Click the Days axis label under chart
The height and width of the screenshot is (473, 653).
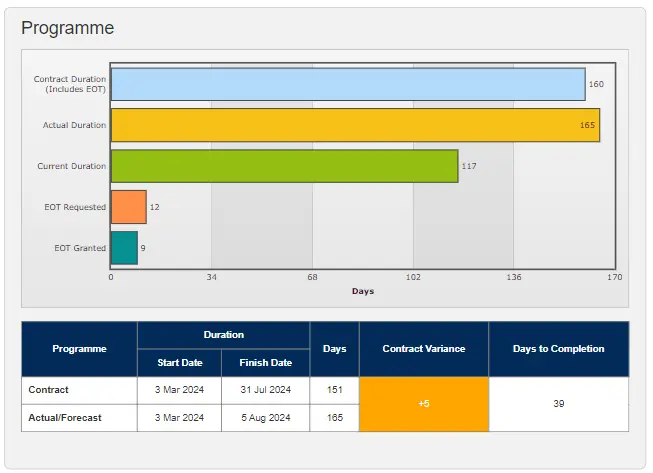[x=362, y=291]
